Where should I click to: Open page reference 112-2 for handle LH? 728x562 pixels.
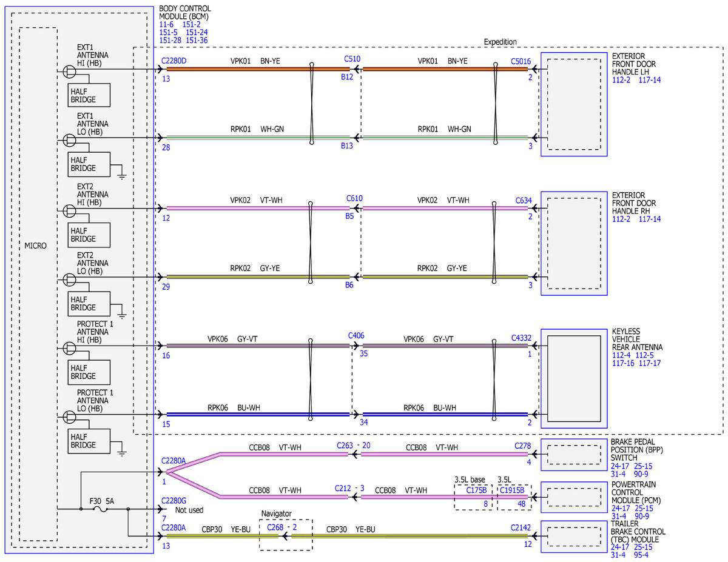click(x=622, y=80)
